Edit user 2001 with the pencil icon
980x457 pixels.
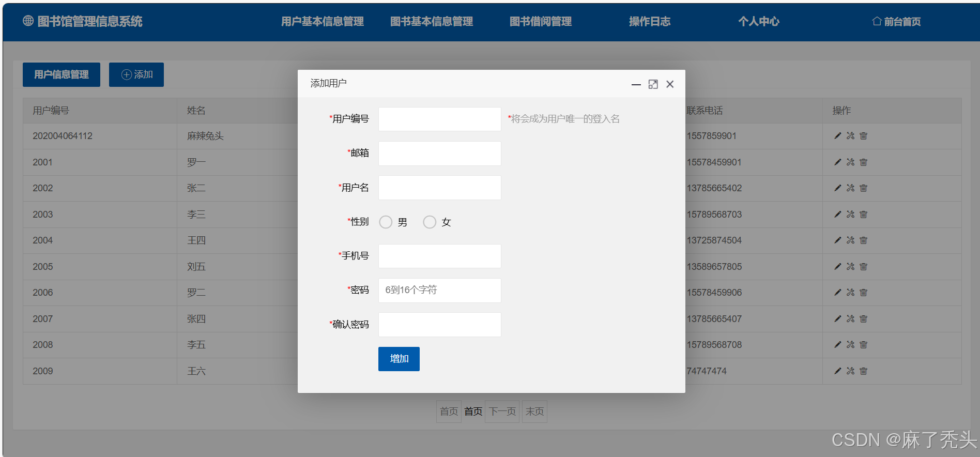(837, 162)
